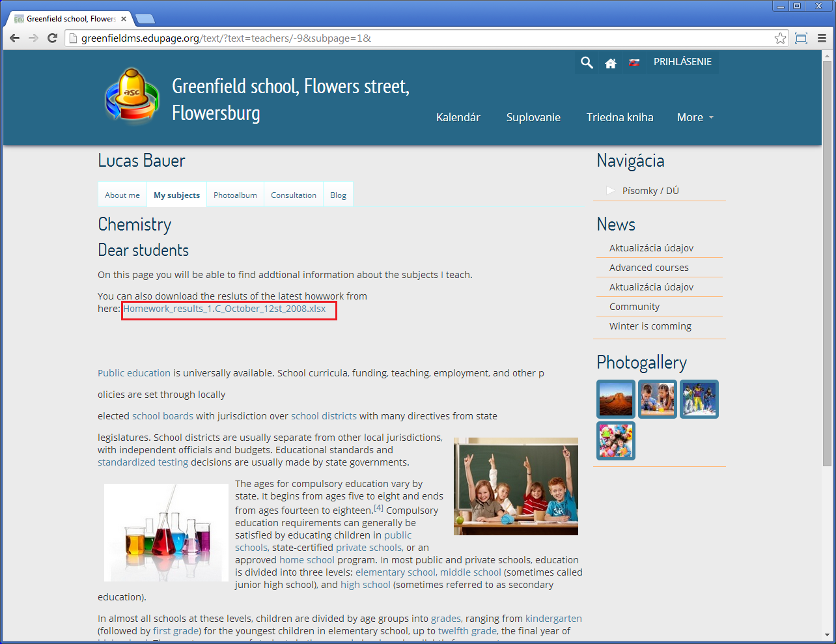The image size is (836, 644).
Task: Click the Lucas Bauer heading
Action: pyautogui.click(x=141, y=161)
